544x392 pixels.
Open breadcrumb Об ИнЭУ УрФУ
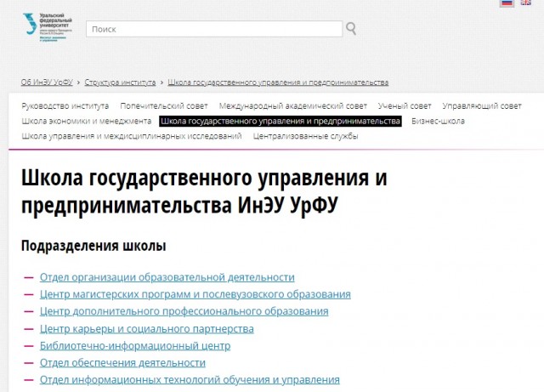47,82
